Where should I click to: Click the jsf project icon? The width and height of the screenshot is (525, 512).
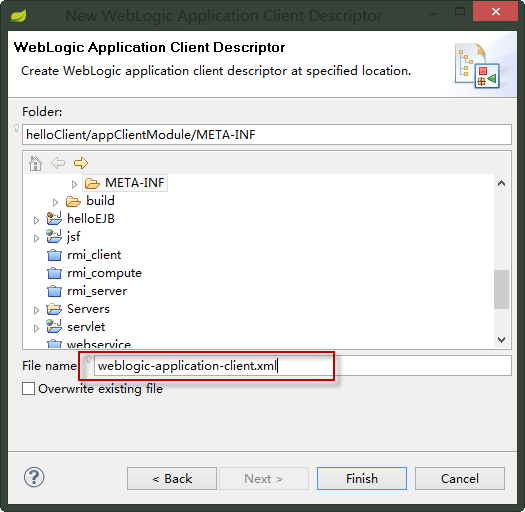[x=54, y=236]
